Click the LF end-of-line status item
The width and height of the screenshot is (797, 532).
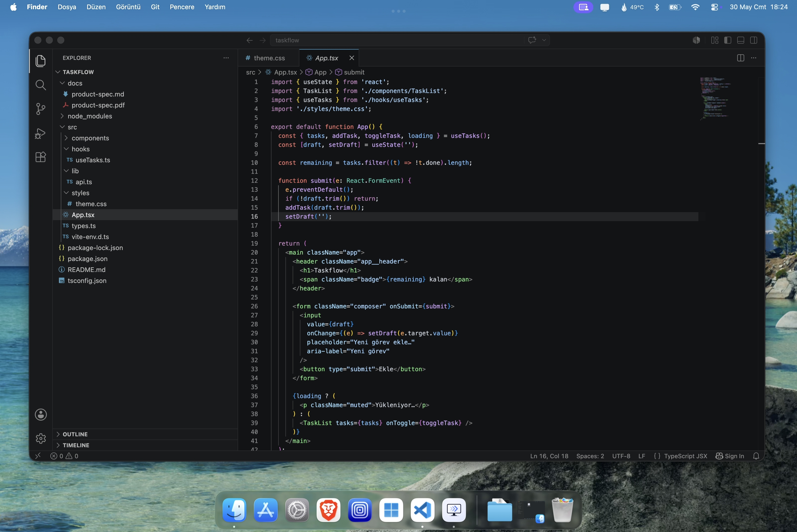[x=641, y=456]
